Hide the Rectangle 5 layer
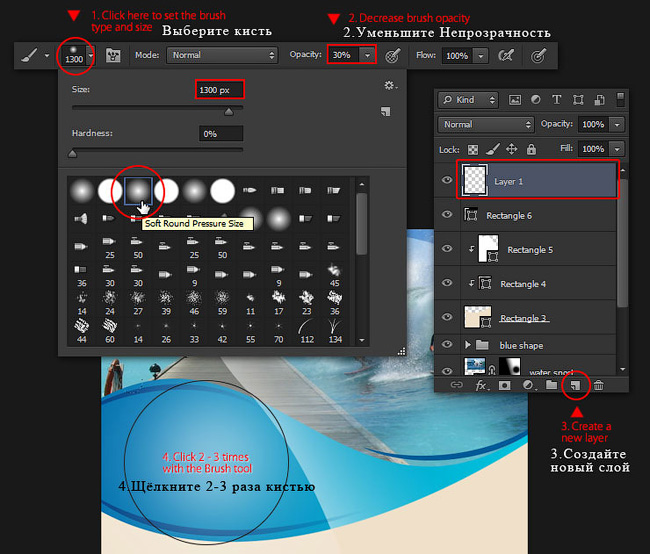 (x=447, y=248)
